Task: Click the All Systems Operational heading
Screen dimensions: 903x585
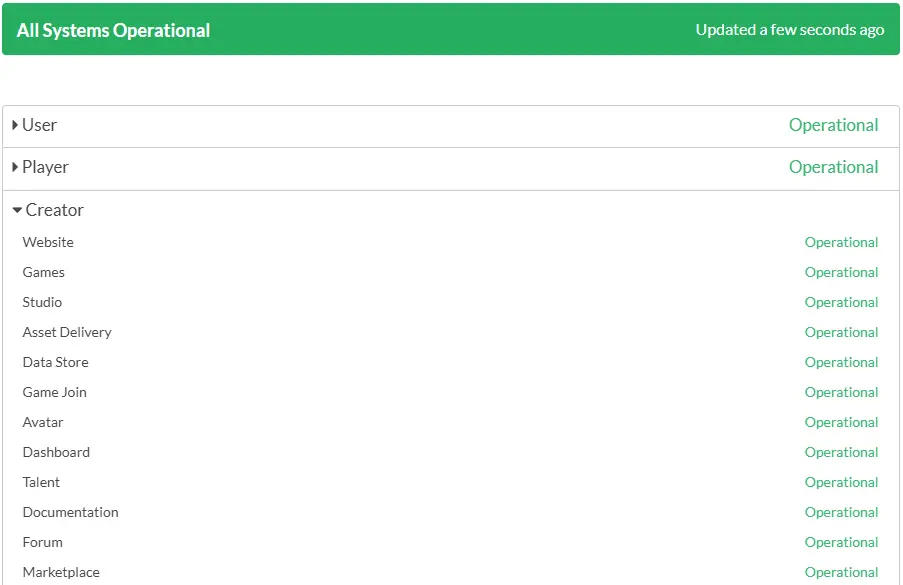Action: [x=113, y=30]
